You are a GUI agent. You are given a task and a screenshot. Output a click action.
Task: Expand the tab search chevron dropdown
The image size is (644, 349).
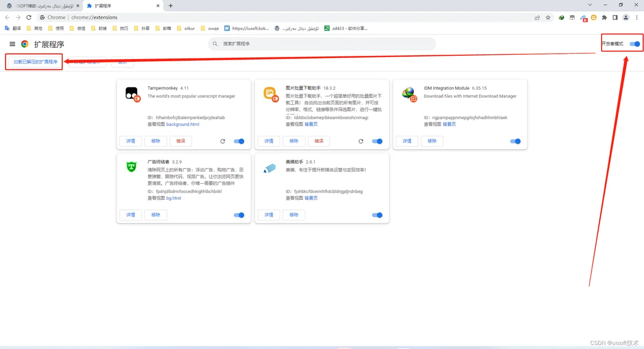pyautogui.click(x=591, y=5)
